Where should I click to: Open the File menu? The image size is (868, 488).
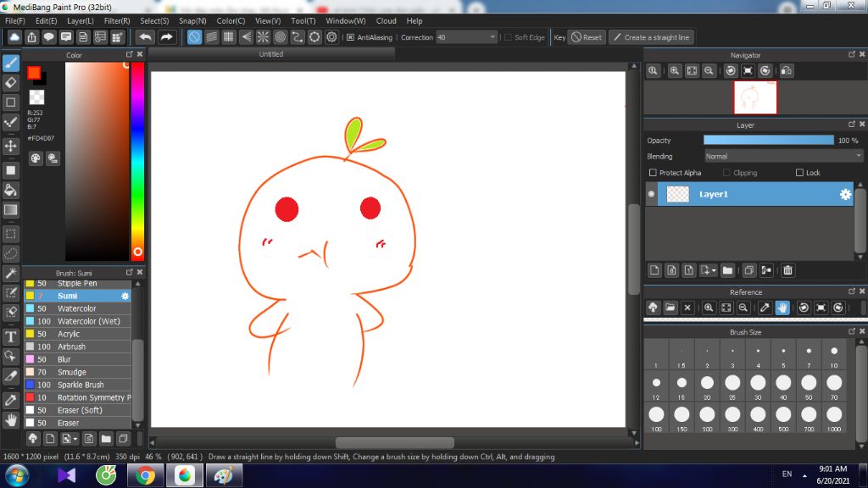click(15, 21)
